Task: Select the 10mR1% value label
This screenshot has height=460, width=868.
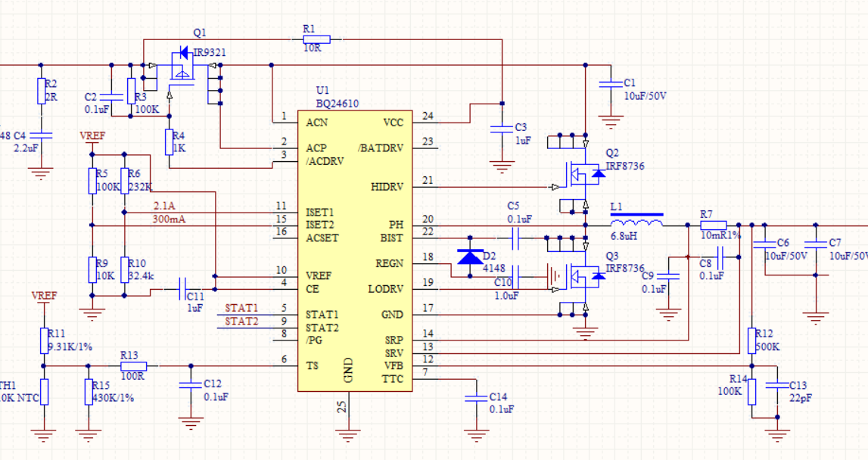Action: [x=720, y=235]
